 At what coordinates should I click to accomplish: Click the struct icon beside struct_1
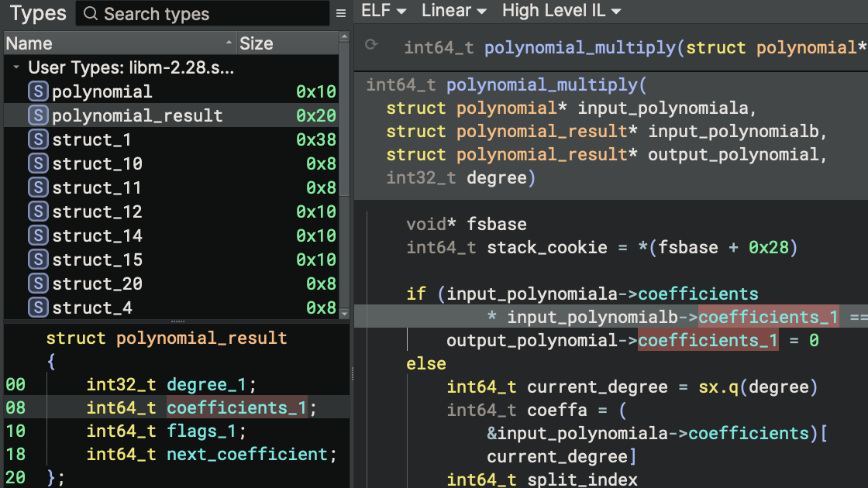coord(38,140)
